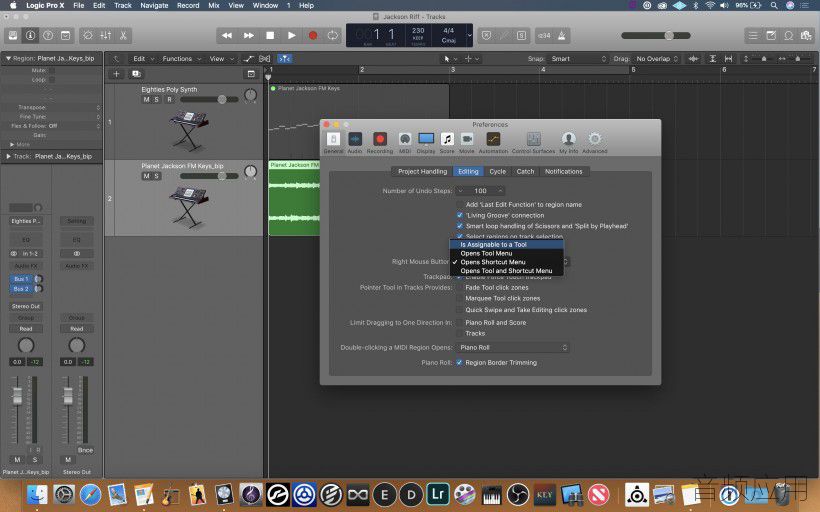Open the tracks area Functions menu
The image size is (820, 512).
[x=181, y=59]
